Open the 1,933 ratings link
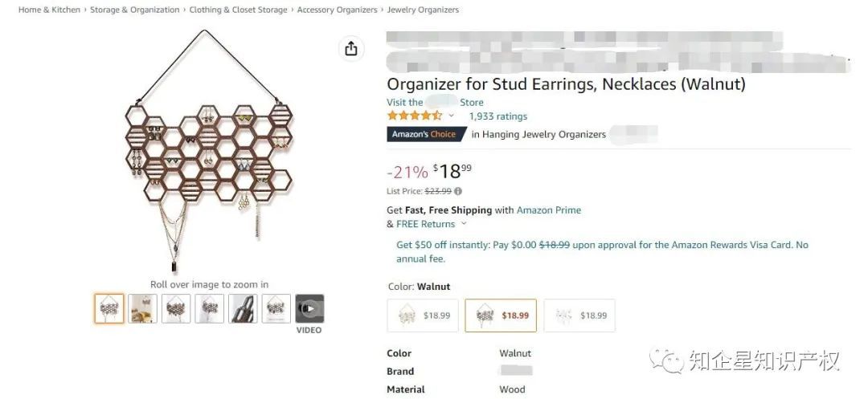Screen dimensions: 868x399 (498, 116)
